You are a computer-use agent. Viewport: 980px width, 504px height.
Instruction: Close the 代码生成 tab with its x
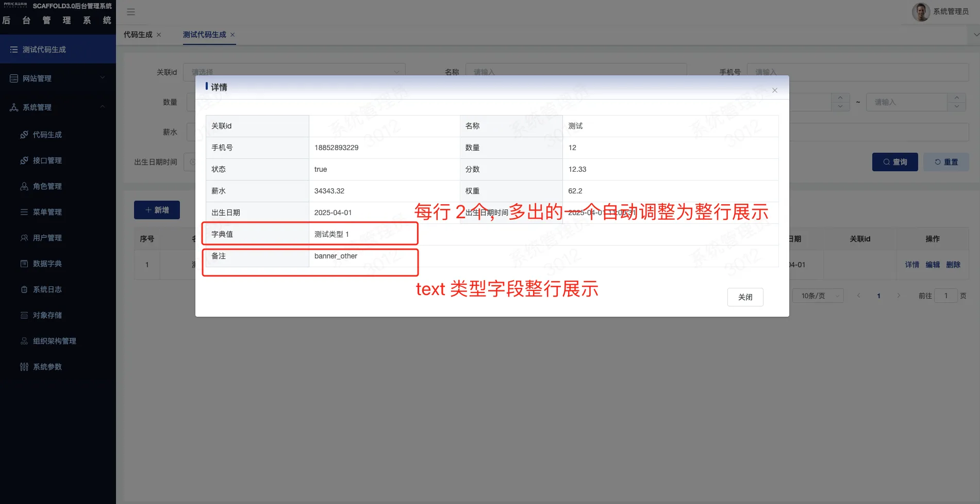(159, 35)
